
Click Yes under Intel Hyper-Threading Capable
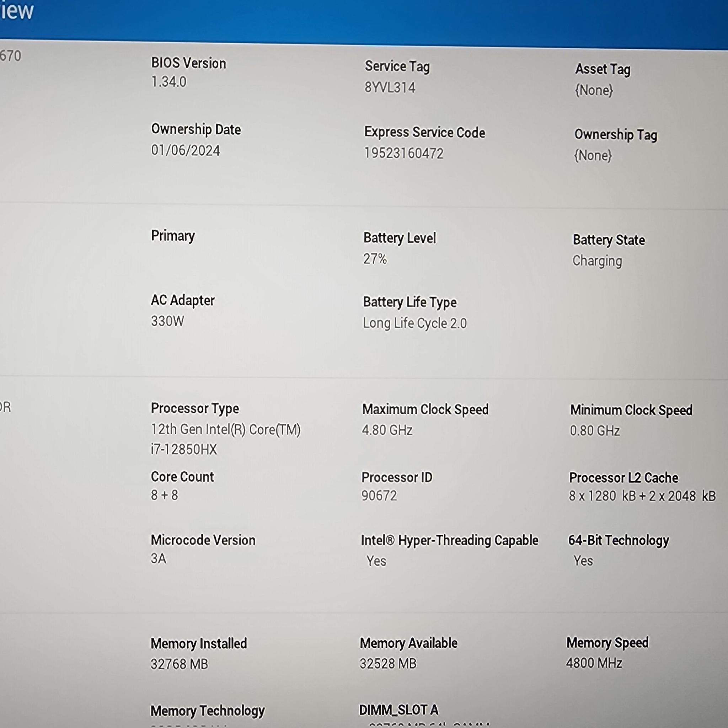pos(376,561)
